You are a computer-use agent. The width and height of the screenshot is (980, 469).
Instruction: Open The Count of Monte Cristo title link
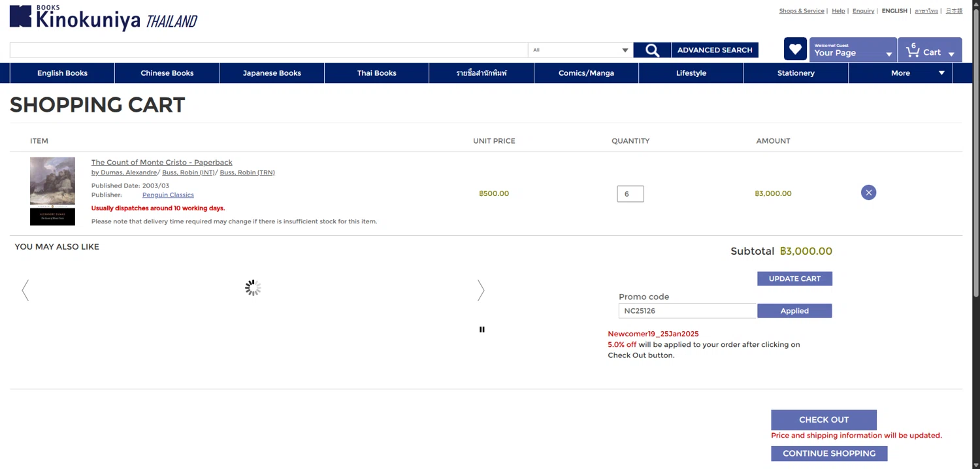[161, 162]
